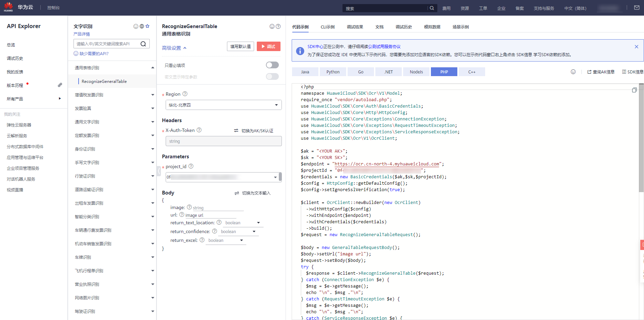644x320 pixels.
Task: Switch to 文档 tab
Action: pos(379,27)
